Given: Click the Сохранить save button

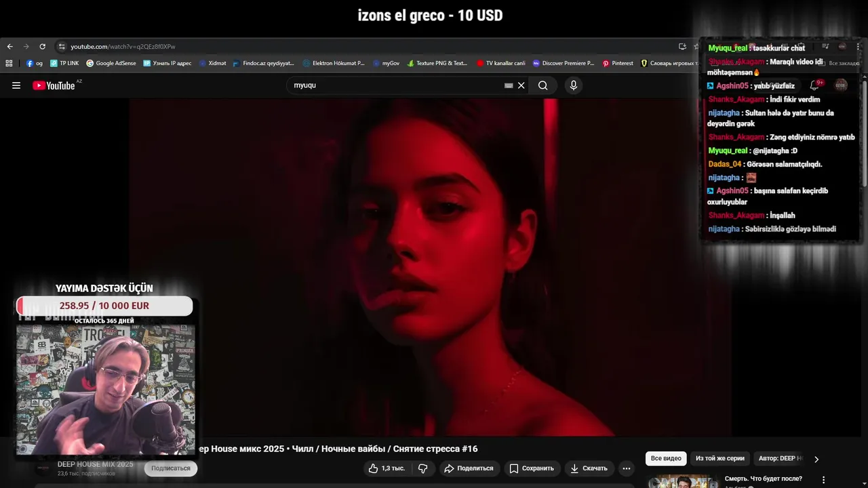Looking at the screenshot, I should [532, 468].
